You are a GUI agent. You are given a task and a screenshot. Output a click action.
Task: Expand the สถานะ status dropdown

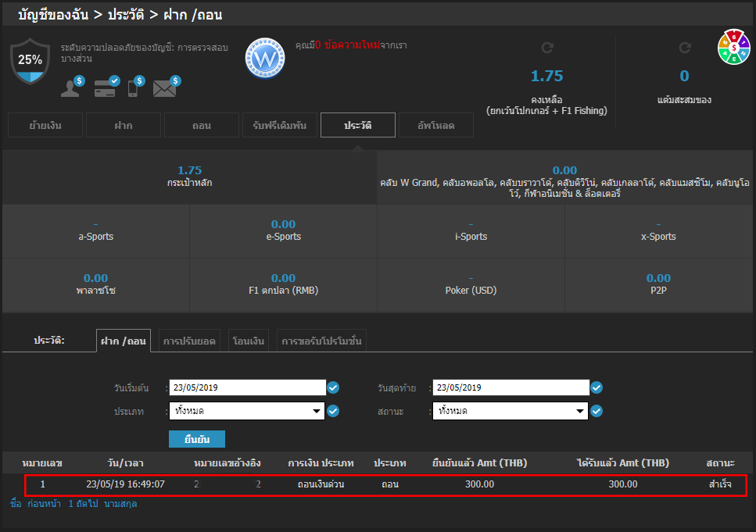(510, 411)
